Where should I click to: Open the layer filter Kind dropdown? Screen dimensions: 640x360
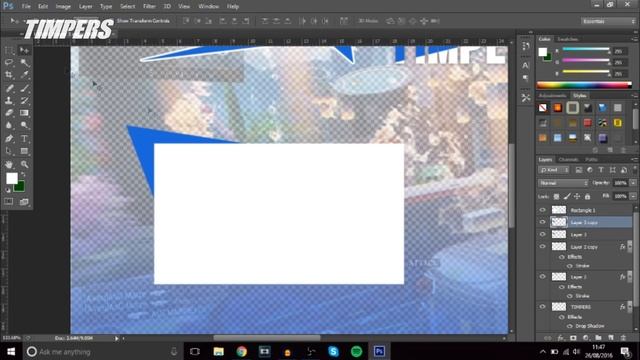point(554,170)
